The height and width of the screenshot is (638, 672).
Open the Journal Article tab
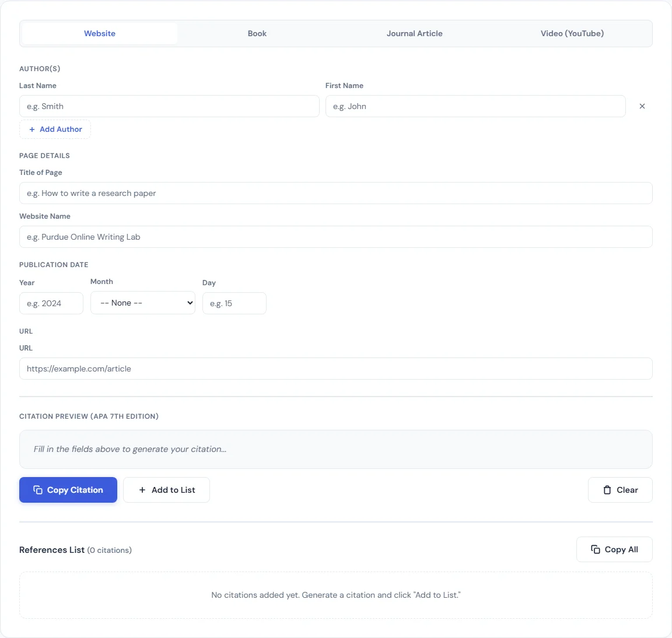click(x=415, y=33)
